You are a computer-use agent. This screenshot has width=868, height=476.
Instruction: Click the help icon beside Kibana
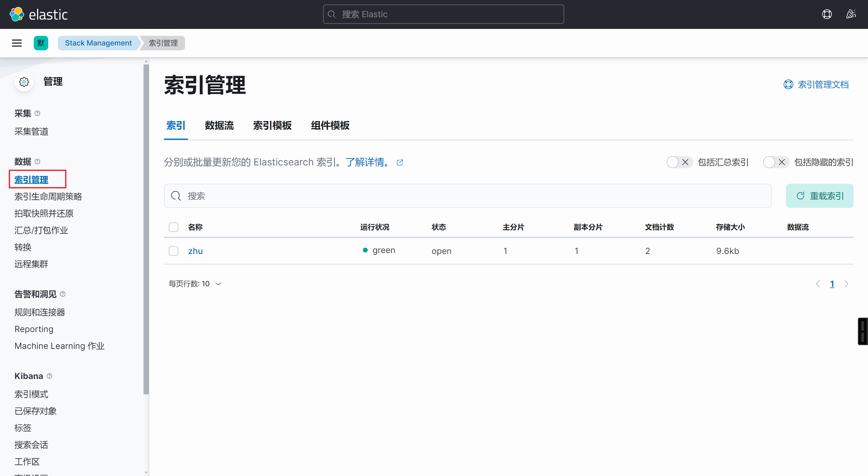(x=49, y=376)
